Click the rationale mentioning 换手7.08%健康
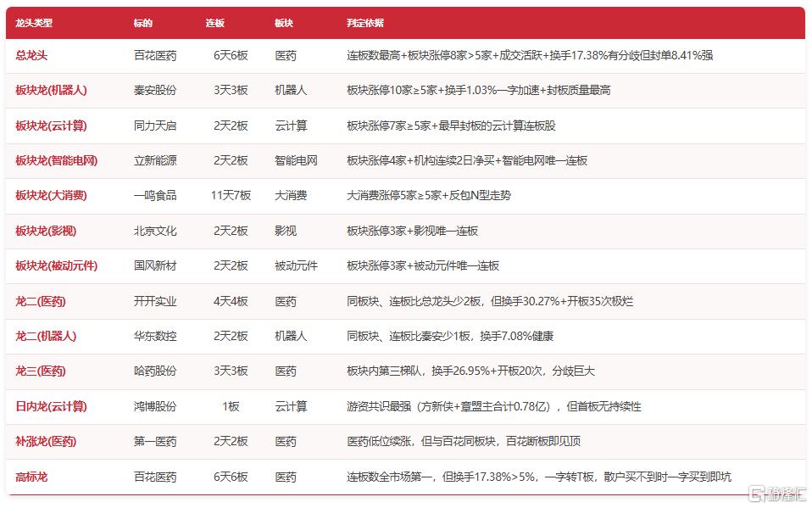Viewport: 812px width, 508px height. [x=450, y=337]
